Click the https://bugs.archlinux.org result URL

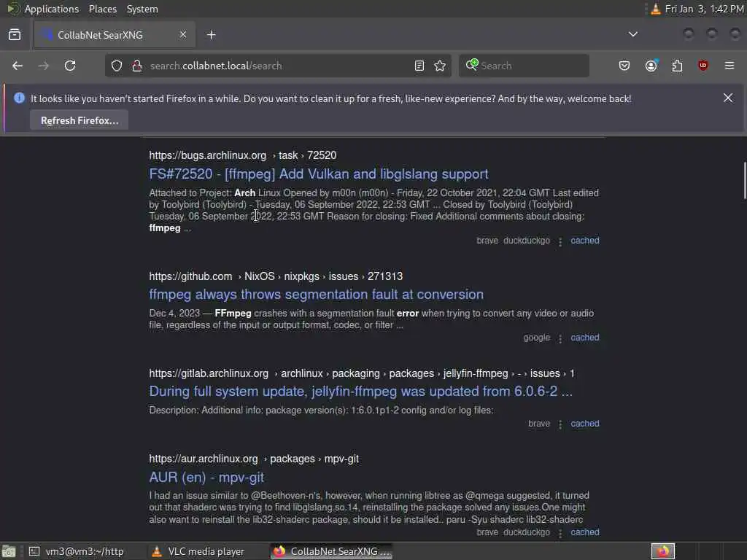pyautogui.click(x=242, y=155)
